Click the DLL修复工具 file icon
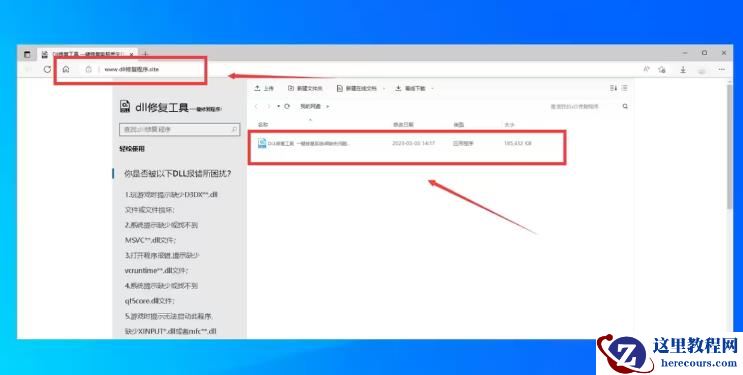The height and width of the screenshot is (375, 743). [262, 143]
